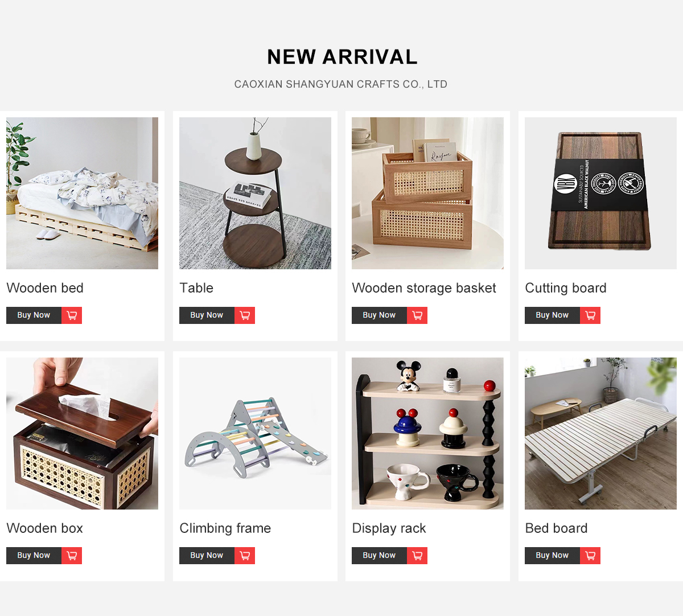Open the Cutting board title link
The image size is (683, 616).
[x=566, y=288]
